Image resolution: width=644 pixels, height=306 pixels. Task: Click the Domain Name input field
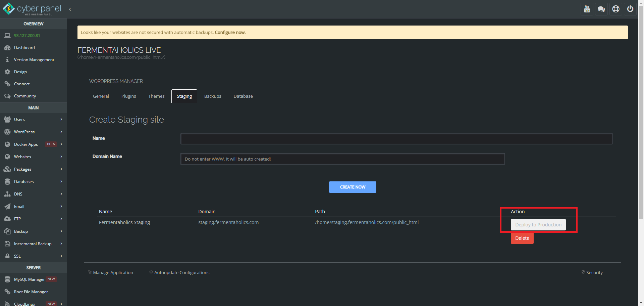click(x=342, y=159)
